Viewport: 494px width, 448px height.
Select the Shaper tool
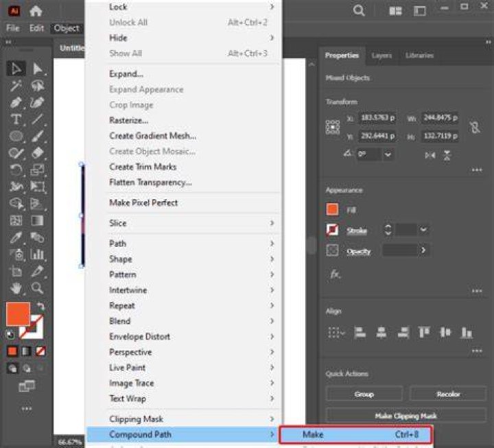point(16,153)
